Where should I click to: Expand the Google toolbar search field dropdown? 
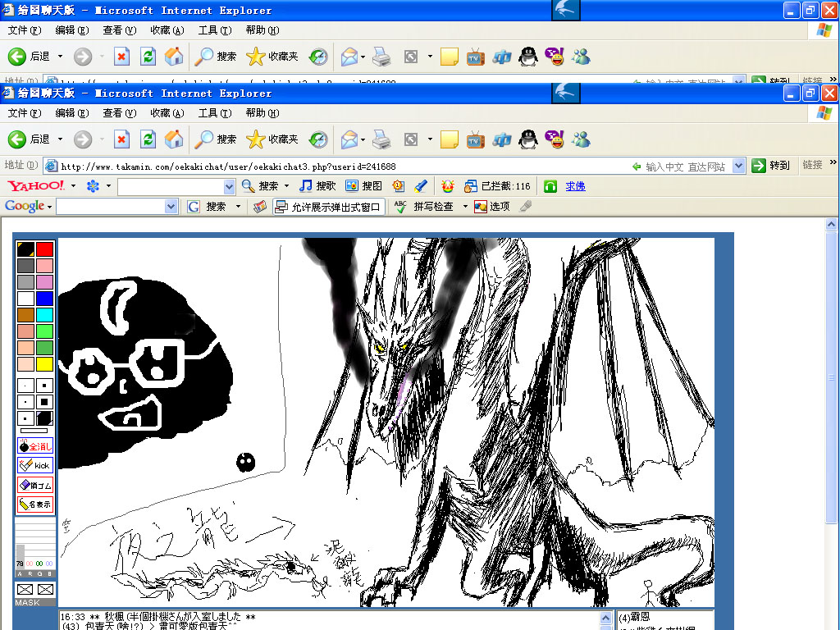click(171, 207)
